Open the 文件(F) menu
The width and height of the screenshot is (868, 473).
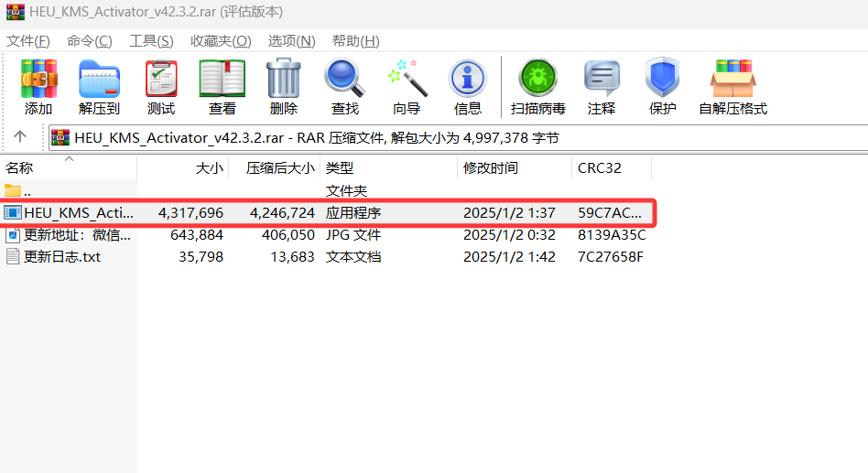pos(27,41)
